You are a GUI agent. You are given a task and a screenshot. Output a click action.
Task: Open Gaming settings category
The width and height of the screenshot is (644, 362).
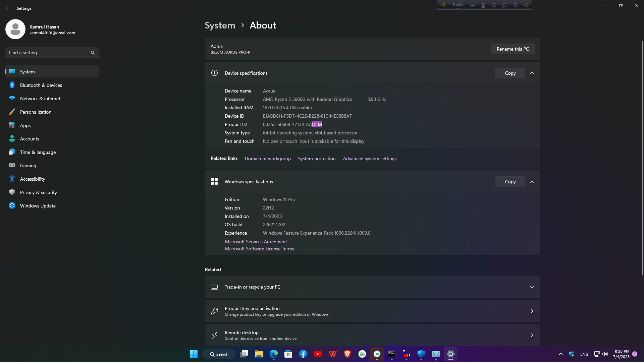[x=28, y=166]
